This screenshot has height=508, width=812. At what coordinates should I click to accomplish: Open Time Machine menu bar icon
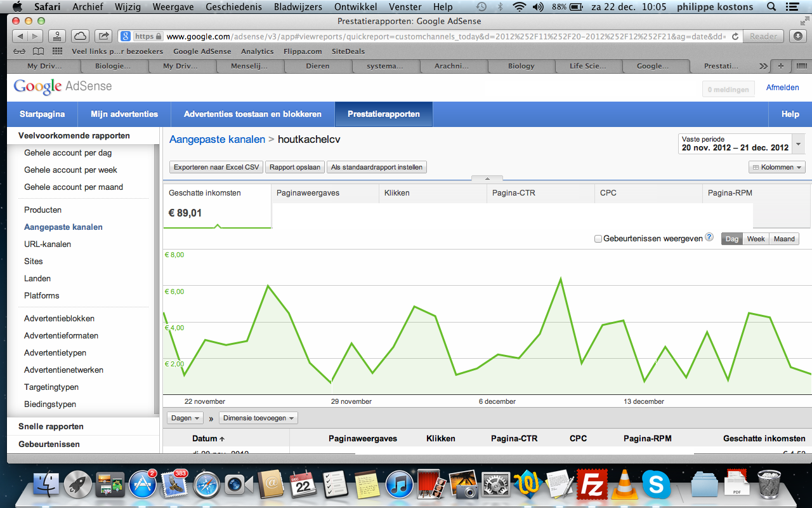point(481,7)
